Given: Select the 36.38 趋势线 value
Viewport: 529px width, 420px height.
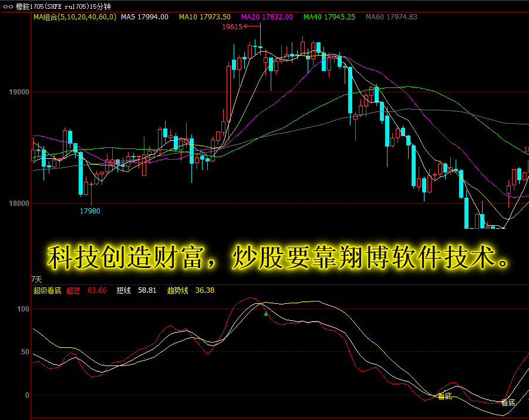Looking at the screenshot, I should (x=205, y=290).
